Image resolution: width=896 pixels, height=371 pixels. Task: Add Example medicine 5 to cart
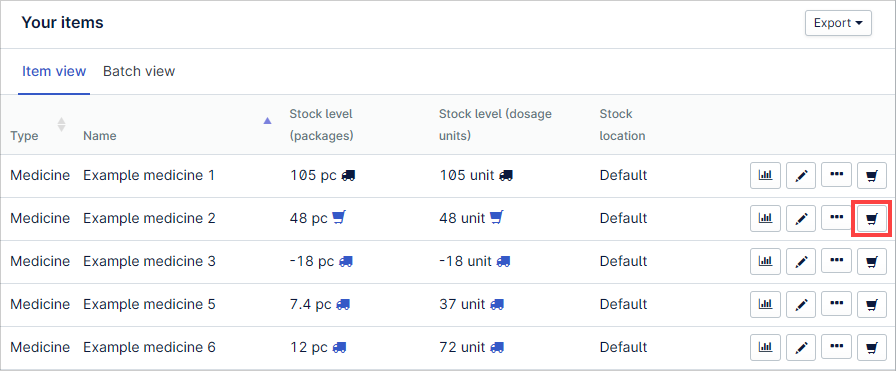tap(871, 305)
